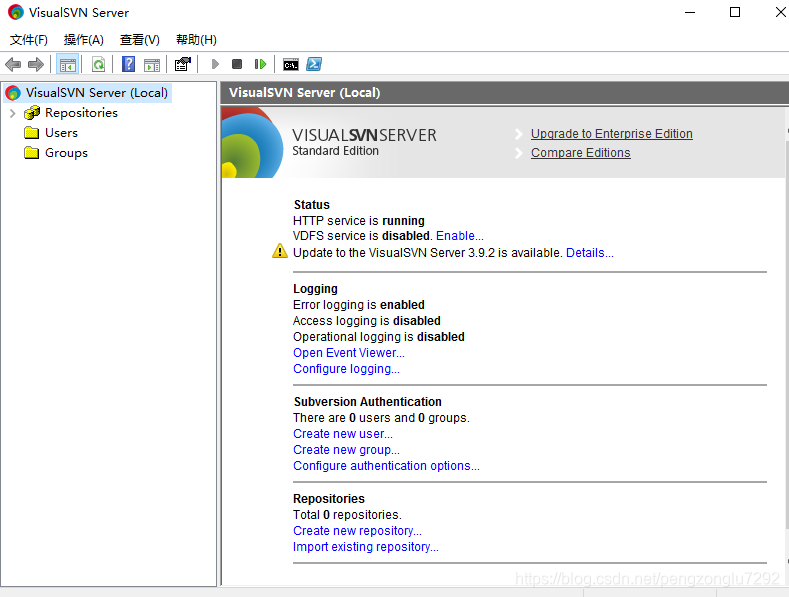This screenshot has width=789, height=597.
Task: Open Help via the question mark icon
Action: click(129, 64)
